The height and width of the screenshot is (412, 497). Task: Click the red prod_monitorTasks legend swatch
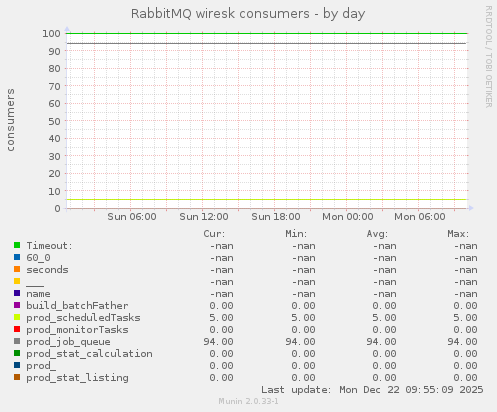[x=17, y=329]
